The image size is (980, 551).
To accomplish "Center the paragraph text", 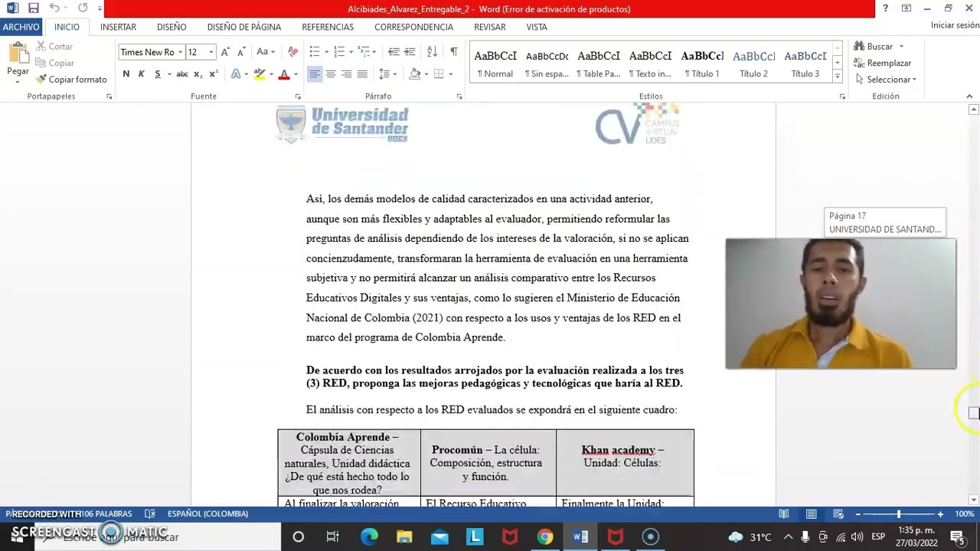I will coord(331,74).
